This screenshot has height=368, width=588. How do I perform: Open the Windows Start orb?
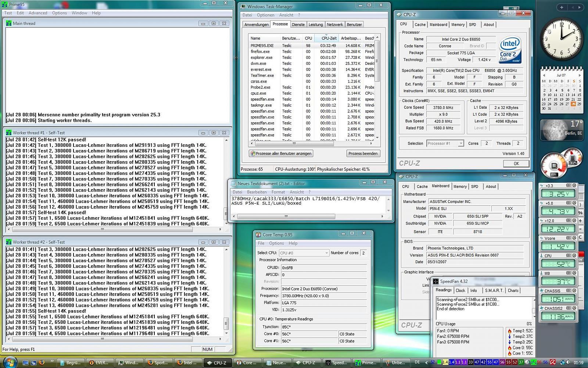[x=10, y=362]
